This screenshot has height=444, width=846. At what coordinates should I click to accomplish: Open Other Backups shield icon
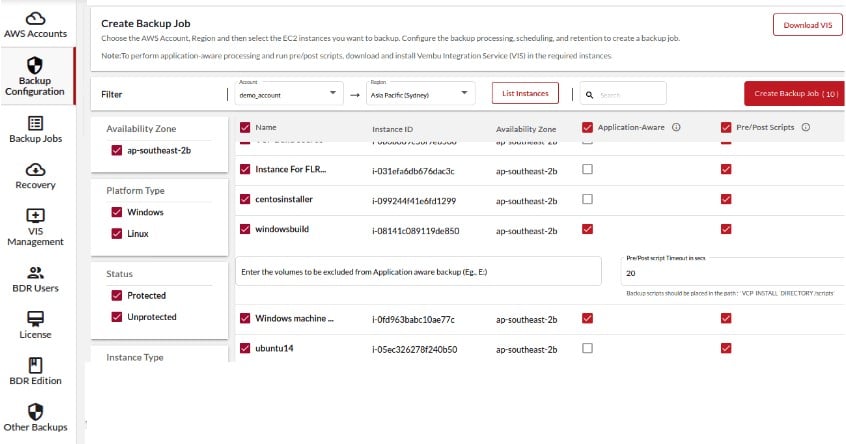pyautogui.click(x=35, y=411)
